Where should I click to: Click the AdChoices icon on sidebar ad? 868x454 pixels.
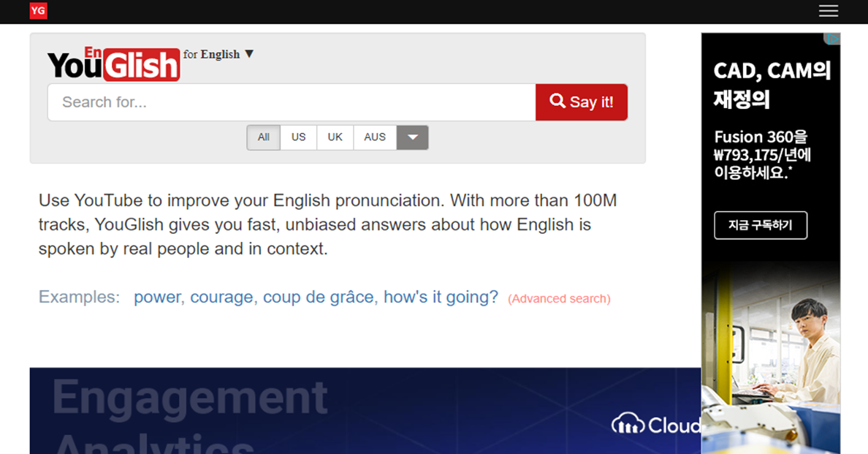(x=832, y=39)
